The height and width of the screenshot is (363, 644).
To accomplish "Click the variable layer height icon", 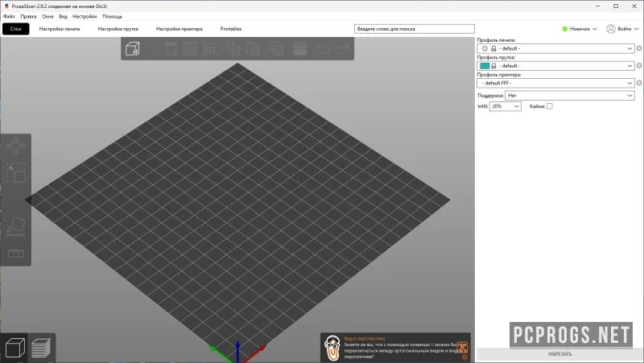I will coord(299,48).
